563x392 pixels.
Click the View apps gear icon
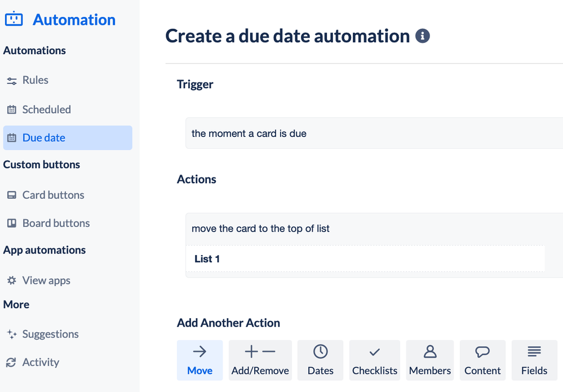click(x=11, y=280)
